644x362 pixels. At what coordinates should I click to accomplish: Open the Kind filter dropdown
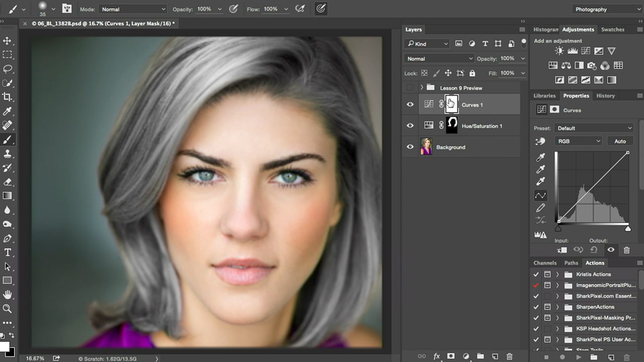[427, 44]
